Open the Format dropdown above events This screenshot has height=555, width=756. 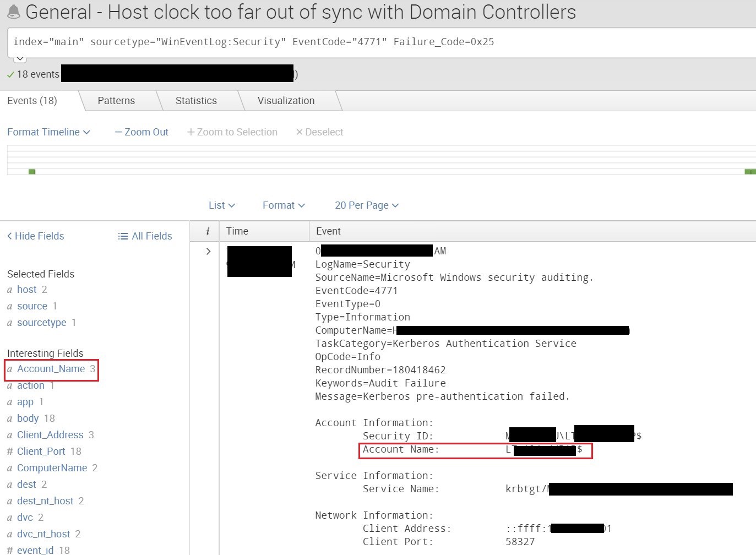pyautogui.click(x=284, y=205)
